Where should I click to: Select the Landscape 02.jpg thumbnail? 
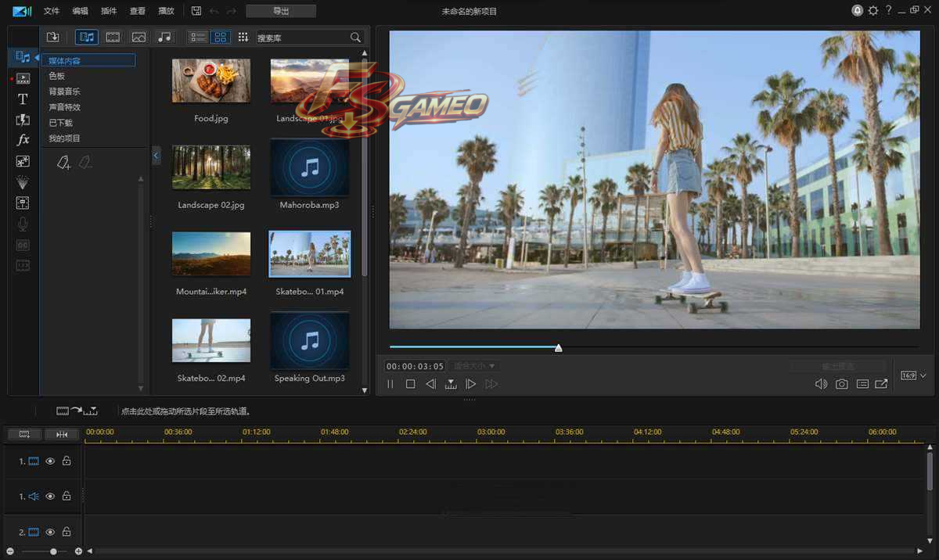click(x=211, y=167)
